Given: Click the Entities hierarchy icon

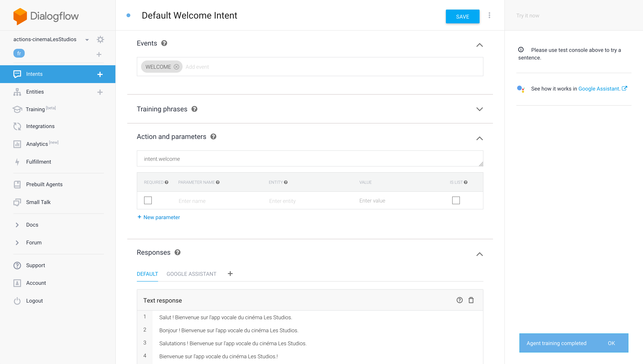Looking at the screenshot, I should tap(17, 92).
